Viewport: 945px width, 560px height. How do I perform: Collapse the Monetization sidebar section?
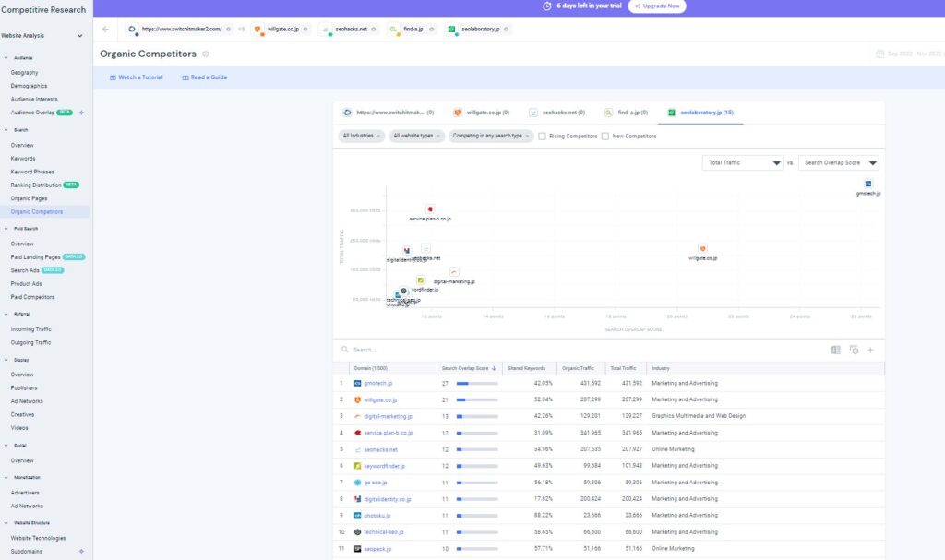click(x=6, y=477)
